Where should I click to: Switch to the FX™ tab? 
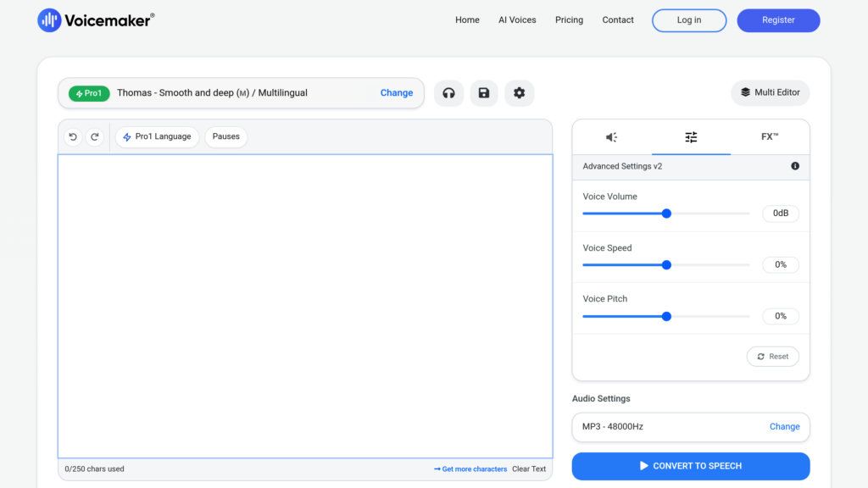tap(770, 136)
